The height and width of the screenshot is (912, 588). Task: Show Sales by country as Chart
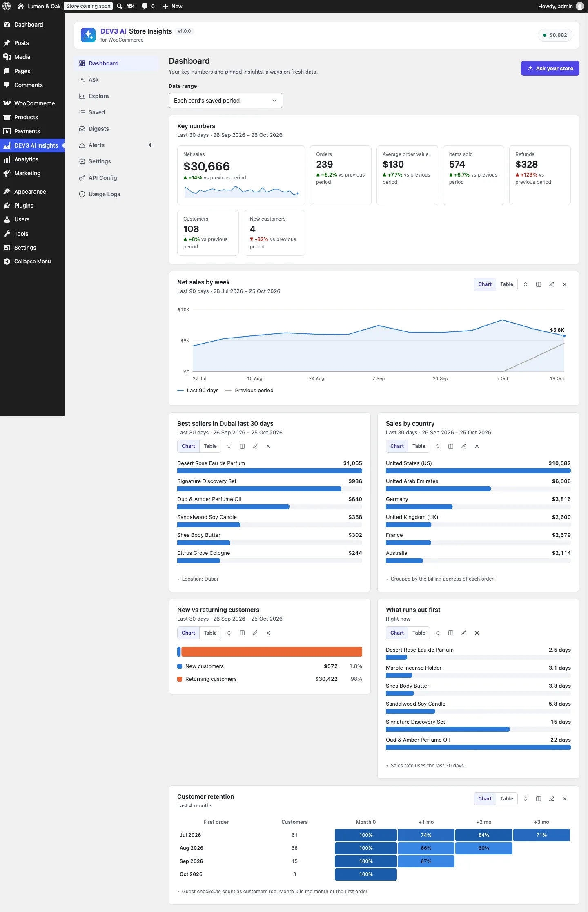coord(397,446)
